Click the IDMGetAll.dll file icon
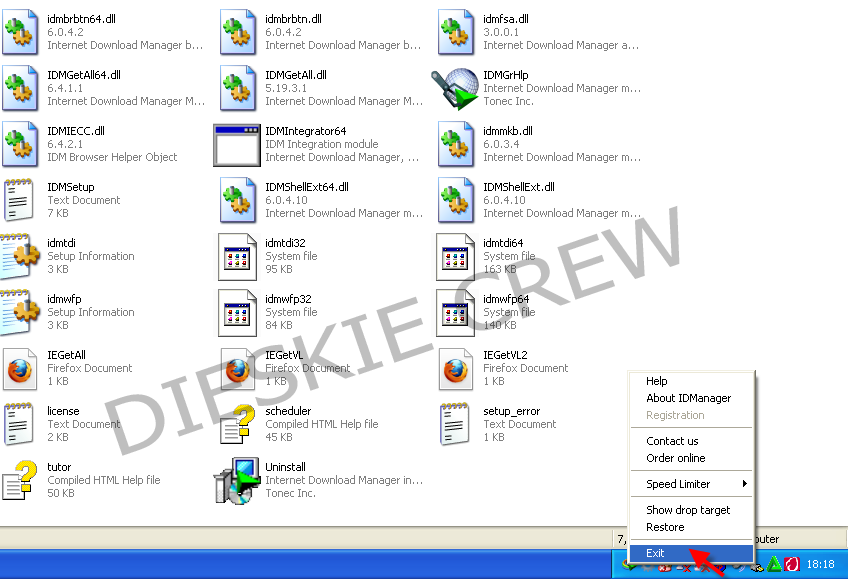Viewport: 848px width, 579px height. [238, 88]
